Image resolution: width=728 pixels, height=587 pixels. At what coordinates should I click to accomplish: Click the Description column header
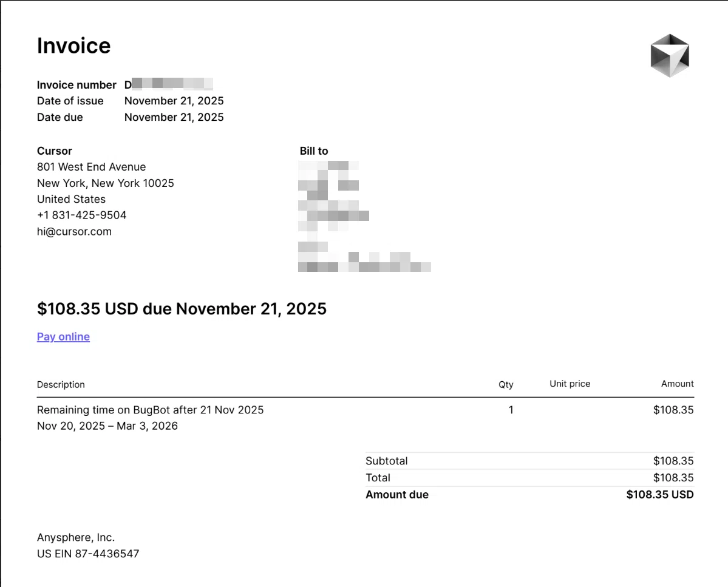point(61,385)
